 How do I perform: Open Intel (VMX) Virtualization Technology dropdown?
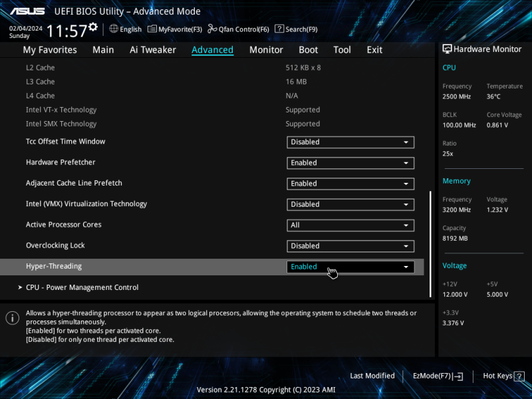(350, 205)
